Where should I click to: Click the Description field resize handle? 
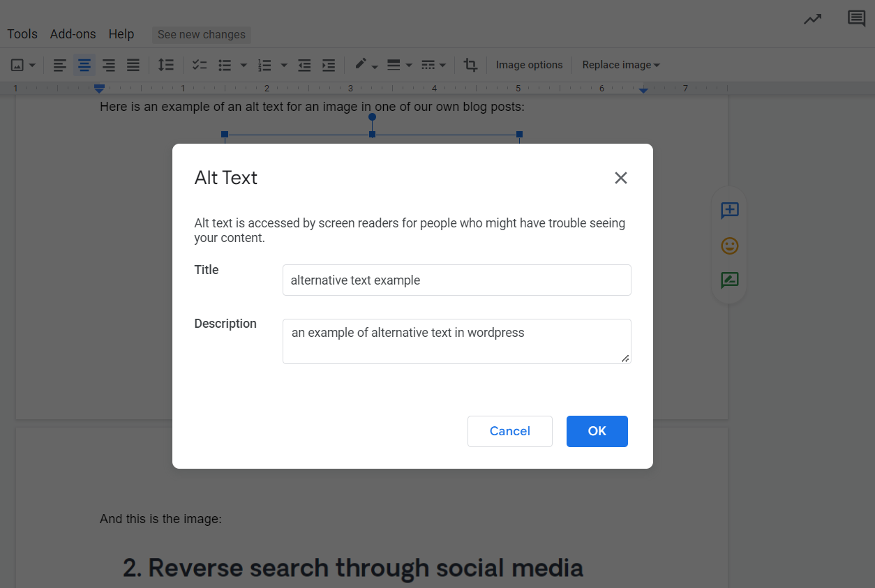tap(625, 359)
